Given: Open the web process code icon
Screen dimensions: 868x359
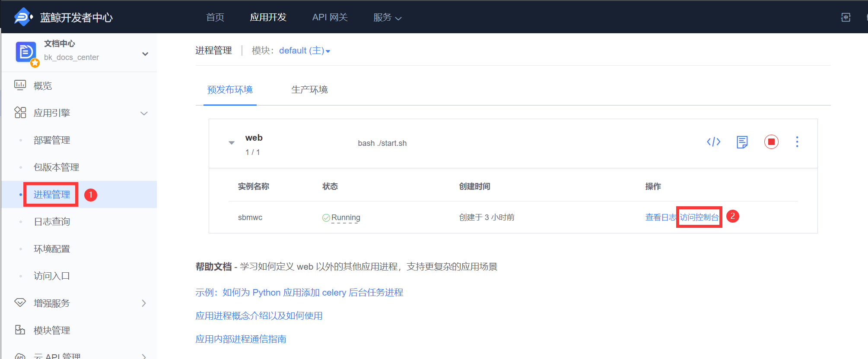Looking at the screenshot, I should [713, 142].
